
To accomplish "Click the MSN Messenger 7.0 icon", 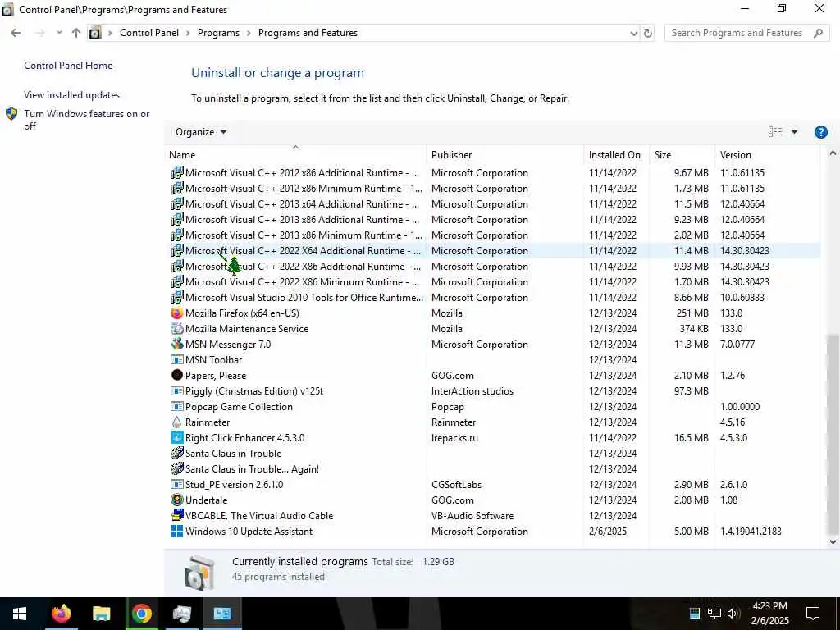I will tap(176, 345).
